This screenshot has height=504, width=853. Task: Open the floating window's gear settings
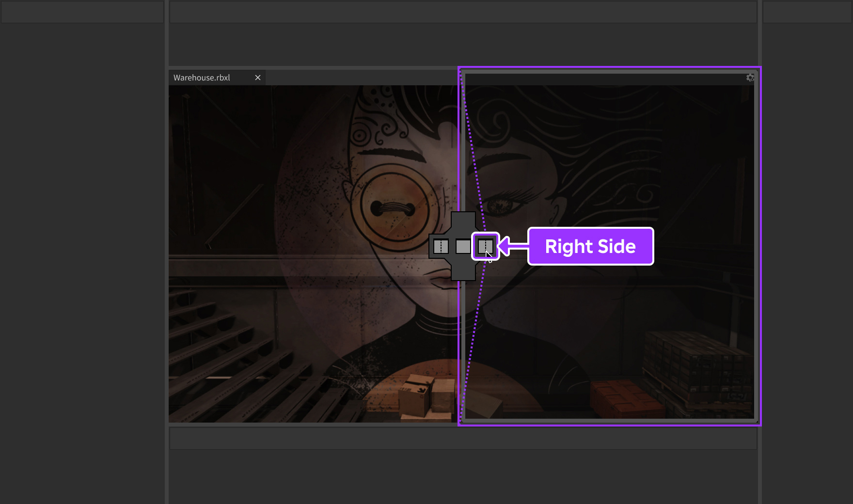pos(750,78)
